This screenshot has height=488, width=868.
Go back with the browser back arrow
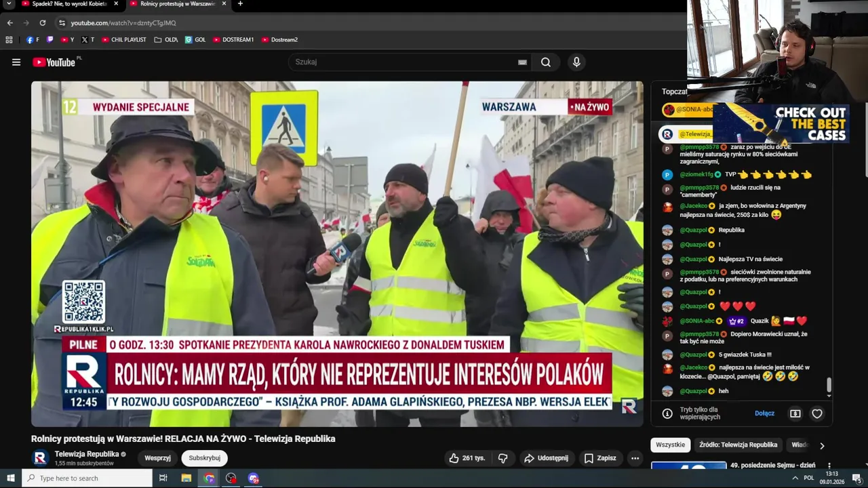[x=9, y=22]
